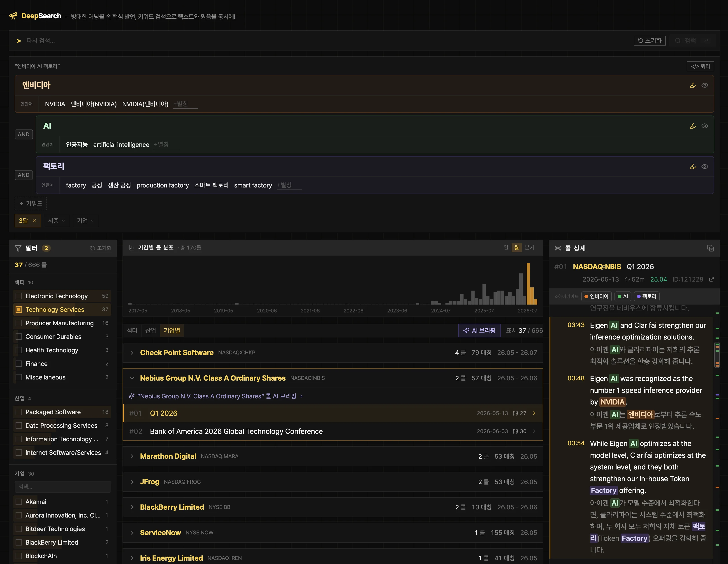Viewport: 728px width, 564px height.
Task: Click the broadcast icon beside 콜 상세
Action: [558, 248]
